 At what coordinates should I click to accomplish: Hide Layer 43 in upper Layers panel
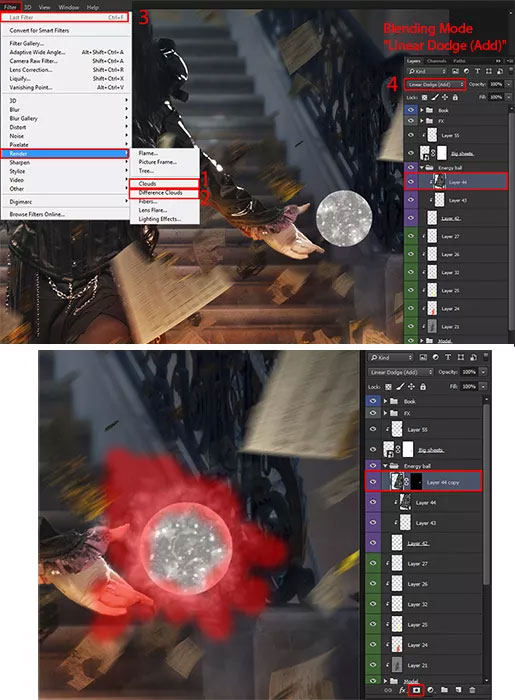click(x=411, y=200)
